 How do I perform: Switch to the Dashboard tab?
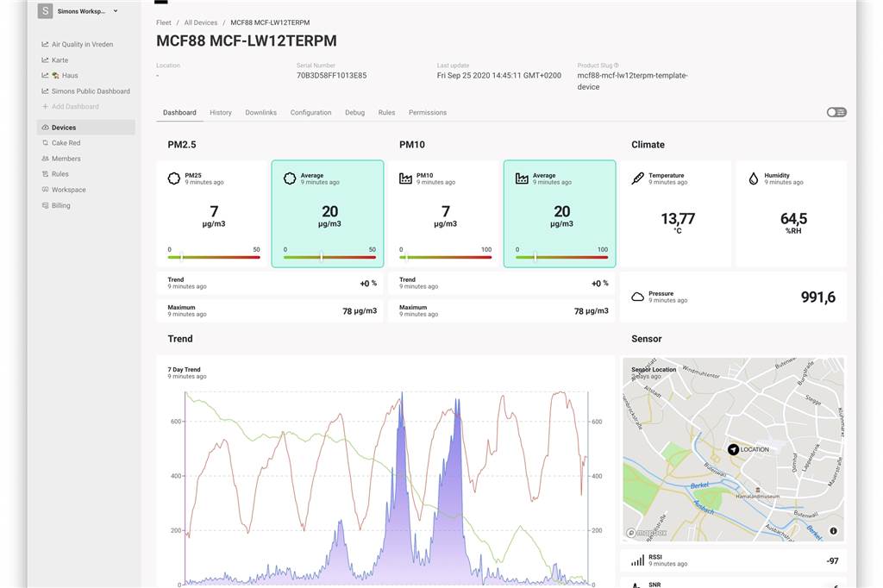click(x=179, y=113)
